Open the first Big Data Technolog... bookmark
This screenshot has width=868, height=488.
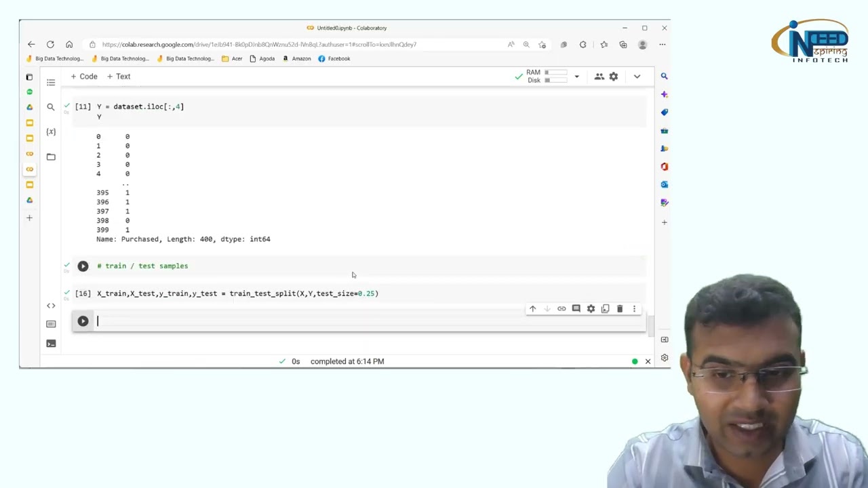click(x=54, y=59)
